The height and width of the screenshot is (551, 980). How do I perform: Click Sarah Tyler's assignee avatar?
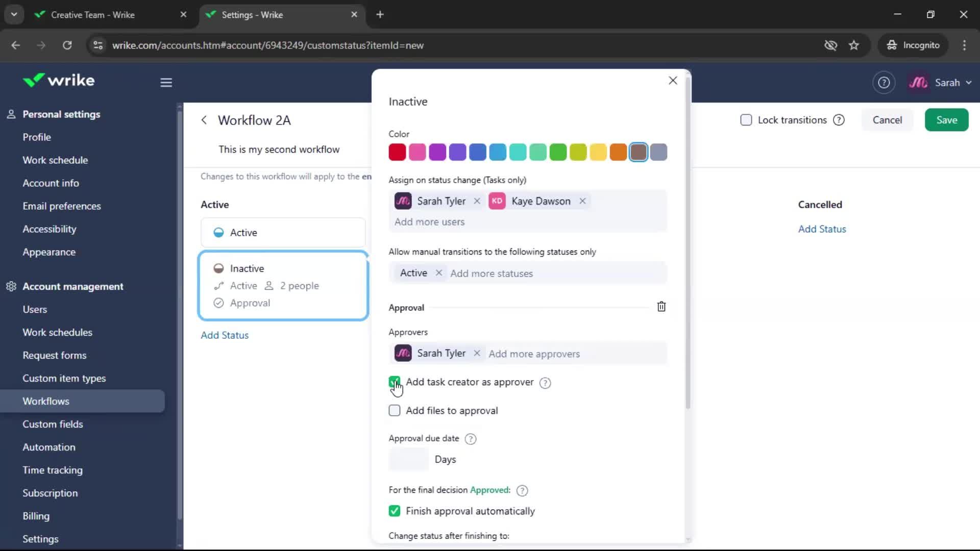coord(403,201)
